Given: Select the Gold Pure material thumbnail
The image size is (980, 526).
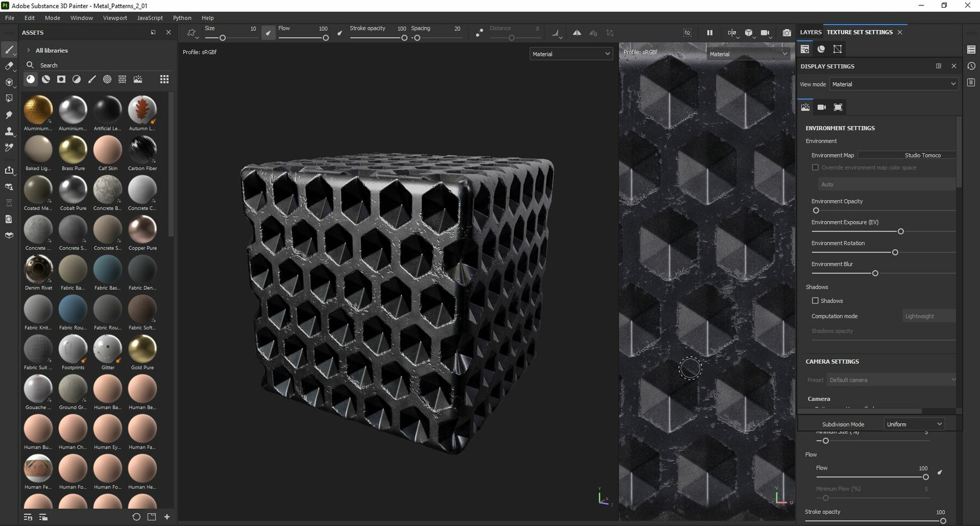Looking at the screenshot, I should pyautogui.click(x=142, y=349).
